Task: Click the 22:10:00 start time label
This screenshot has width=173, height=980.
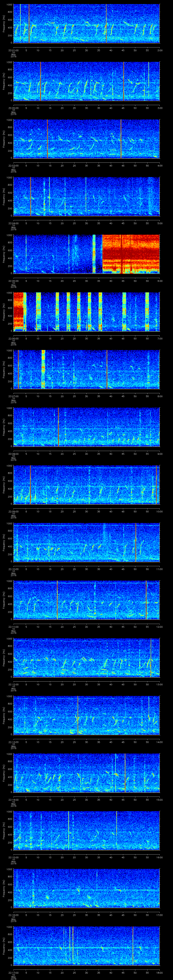Action: (x=13, y=569)
